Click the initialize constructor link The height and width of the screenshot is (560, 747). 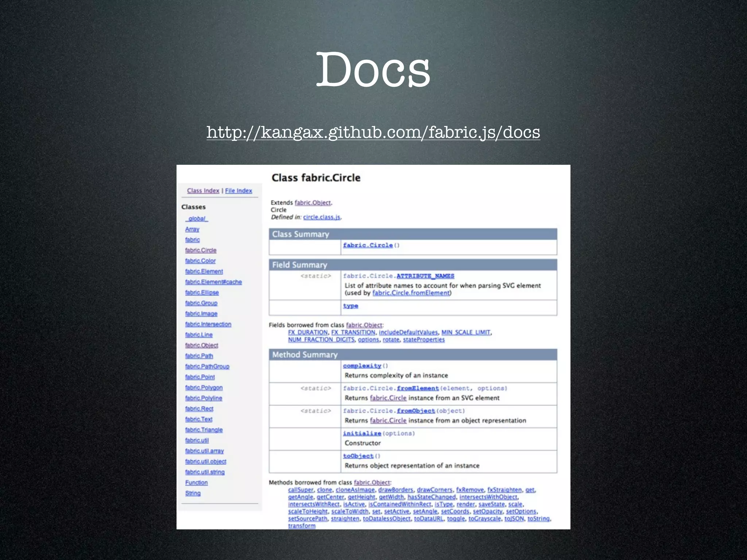click(362, 433)
